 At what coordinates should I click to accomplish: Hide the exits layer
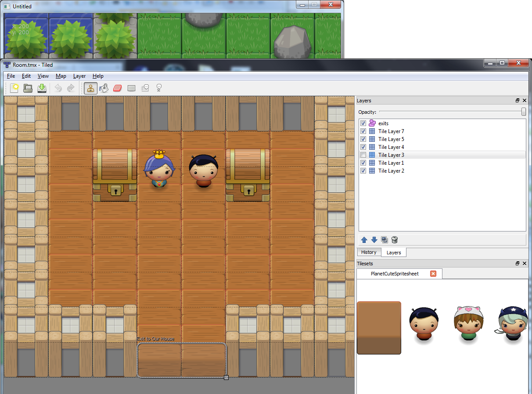[363, 123]
